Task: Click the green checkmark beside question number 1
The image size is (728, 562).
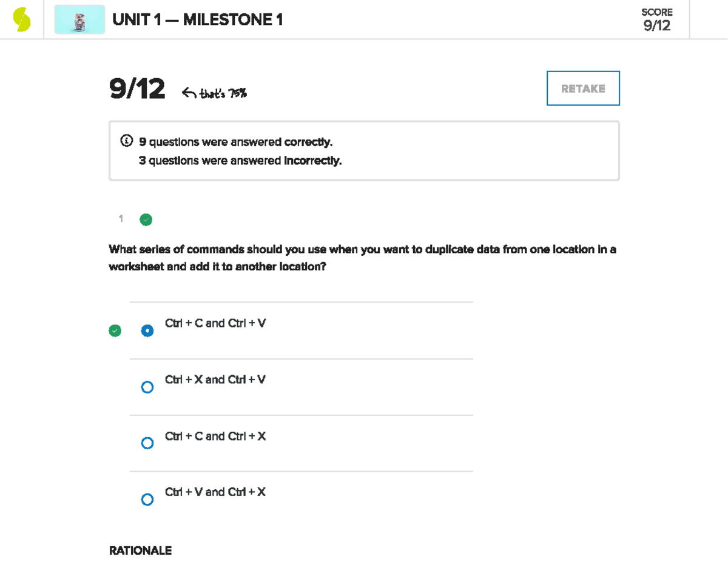Action: 146,219
